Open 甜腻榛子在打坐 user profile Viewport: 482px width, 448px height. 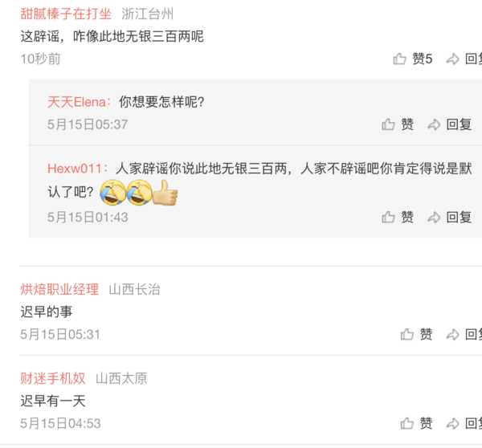point(66,14)
